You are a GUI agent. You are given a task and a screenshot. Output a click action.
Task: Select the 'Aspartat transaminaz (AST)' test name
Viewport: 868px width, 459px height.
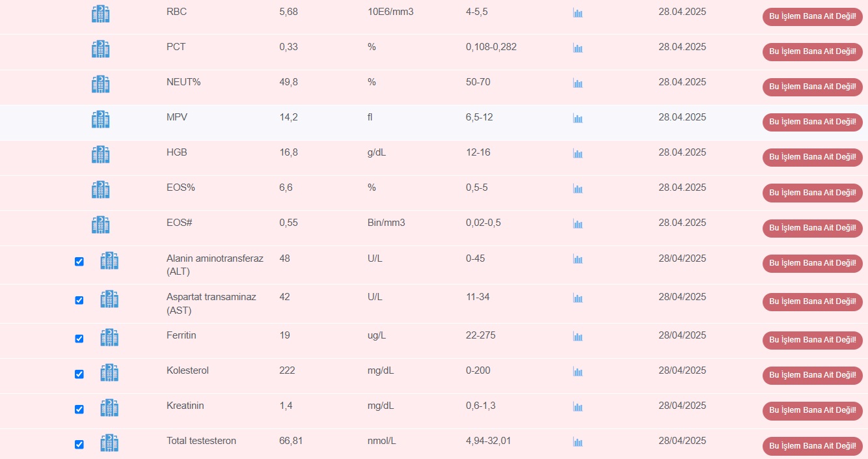click(x=211, y=303)
